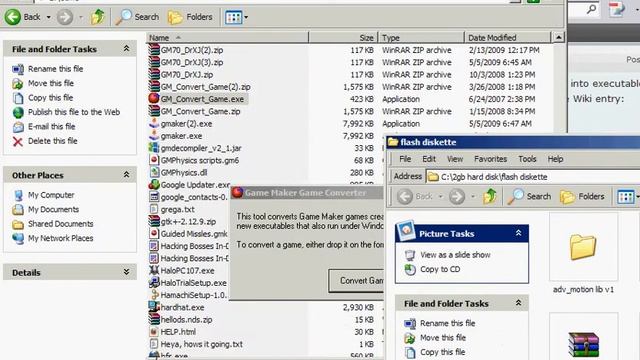Open My Network Places
Viewport: 640px width, 360px height.
click(x=60, y=238)
